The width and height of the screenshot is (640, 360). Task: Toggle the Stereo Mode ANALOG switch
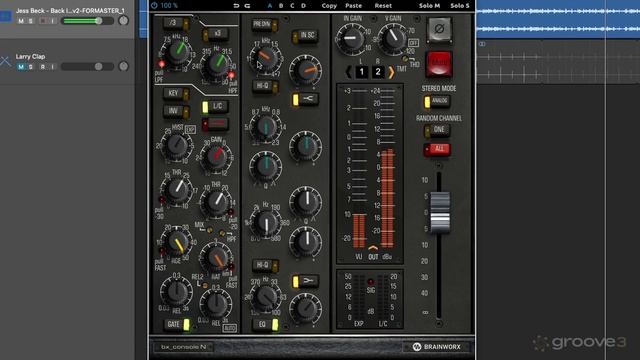coord(437,101)
